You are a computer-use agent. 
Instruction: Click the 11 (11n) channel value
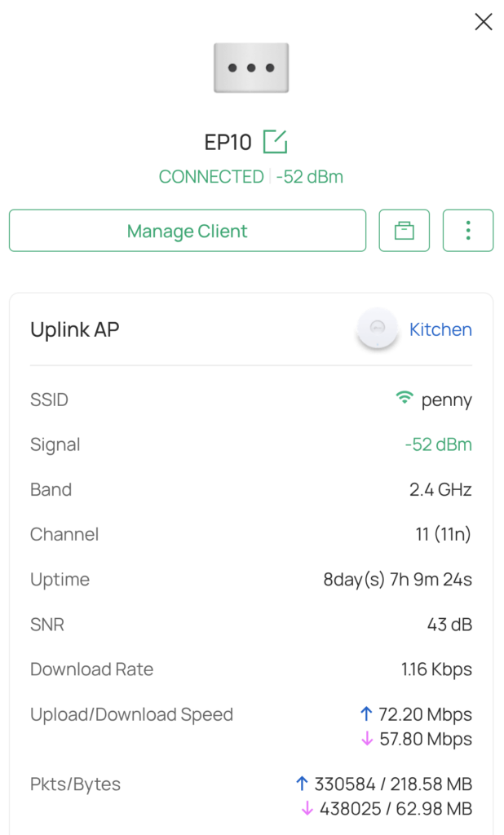(443, 534)
